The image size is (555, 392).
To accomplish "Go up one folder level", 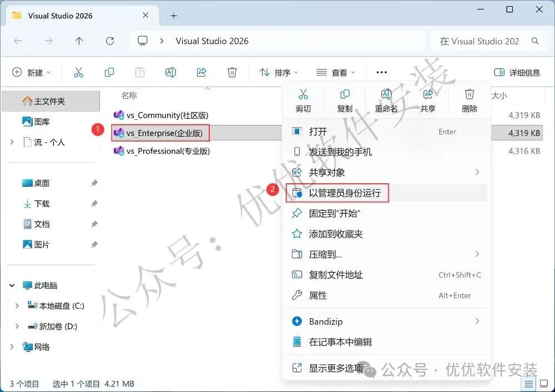I will (x=79, y=41).
